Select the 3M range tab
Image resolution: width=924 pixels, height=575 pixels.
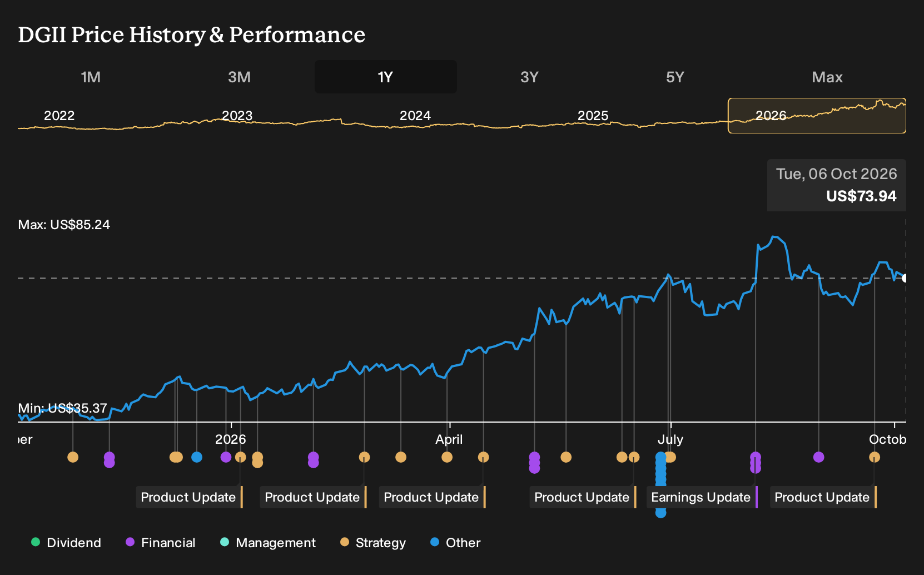click(x=239, y=77)
